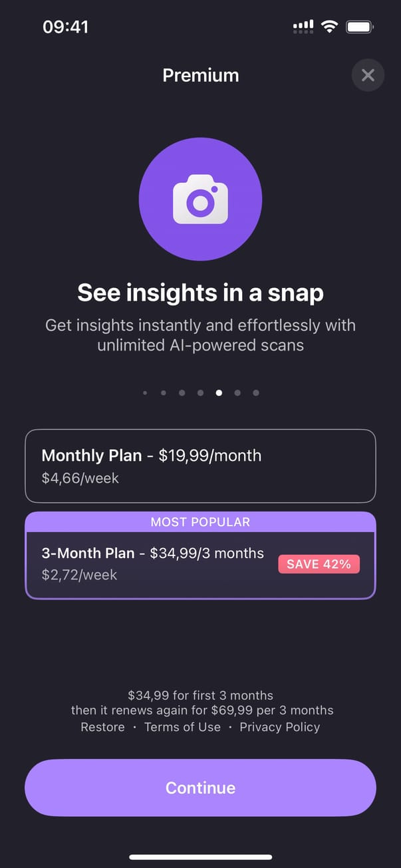Go to the last page indicator dot

(x=256, y=393)
